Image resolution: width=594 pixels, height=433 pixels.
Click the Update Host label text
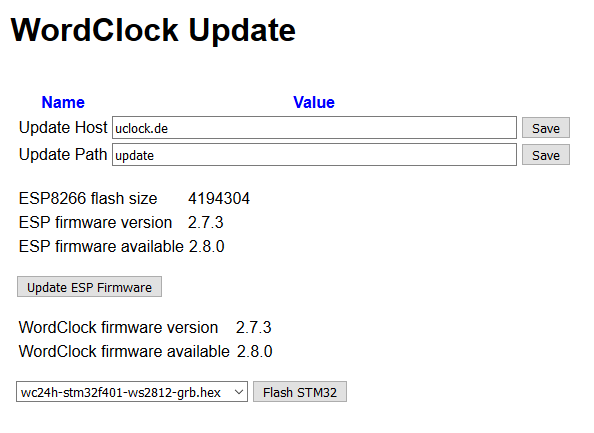tap(63, 127)
